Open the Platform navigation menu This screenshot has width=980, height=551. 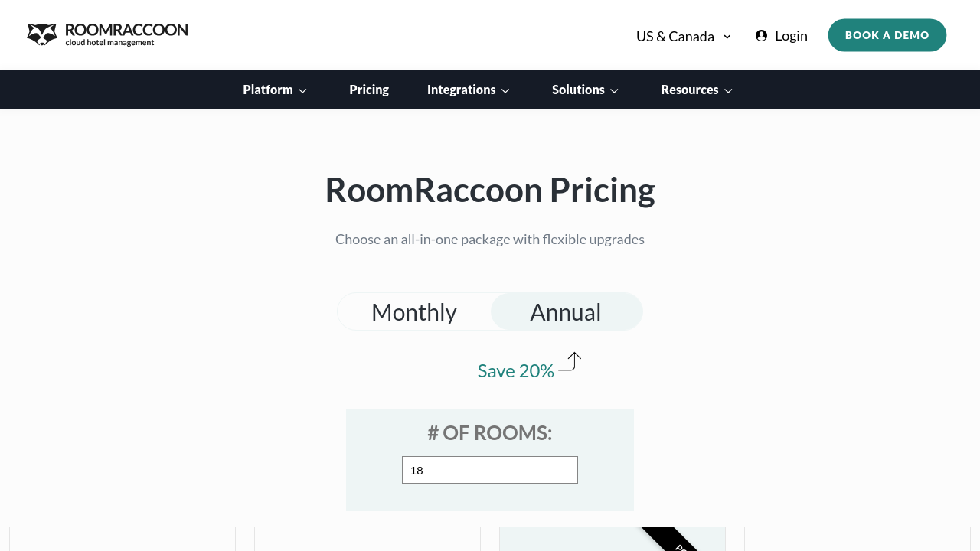(268, 90)
